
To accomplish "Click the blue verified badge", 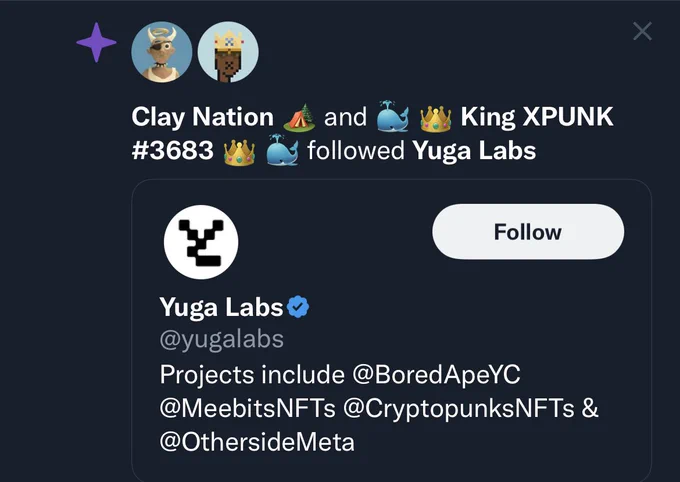I will pyautogui.click(x=298, y=307).
